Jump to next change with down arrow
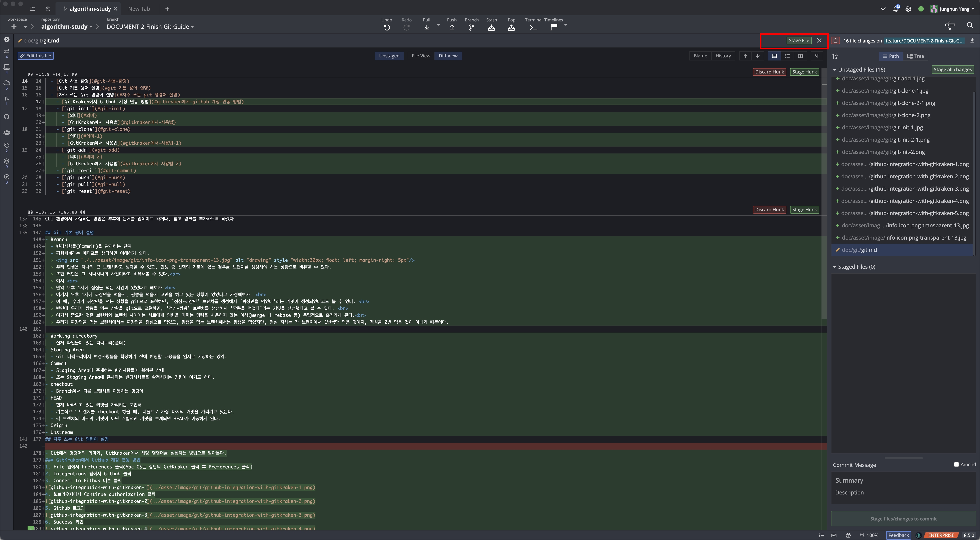The image size is (980, 540). coord(757,56)
